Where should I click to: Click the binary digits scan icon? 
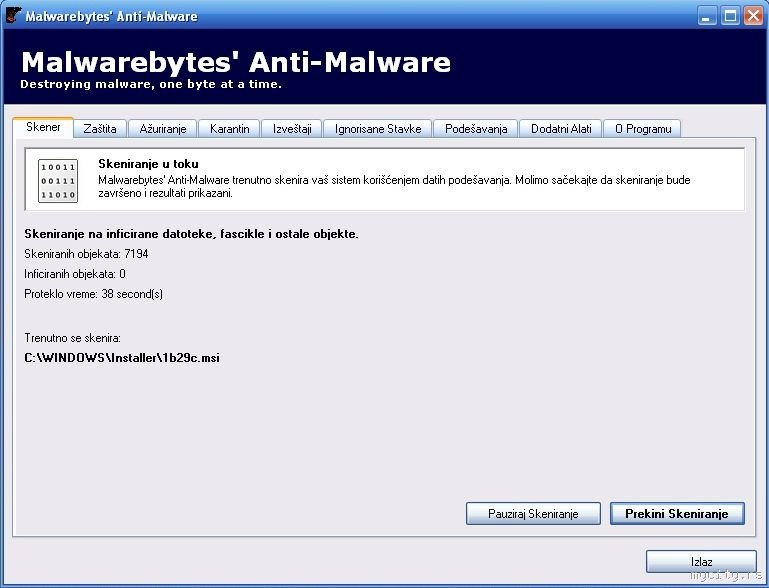click(58, 181)
